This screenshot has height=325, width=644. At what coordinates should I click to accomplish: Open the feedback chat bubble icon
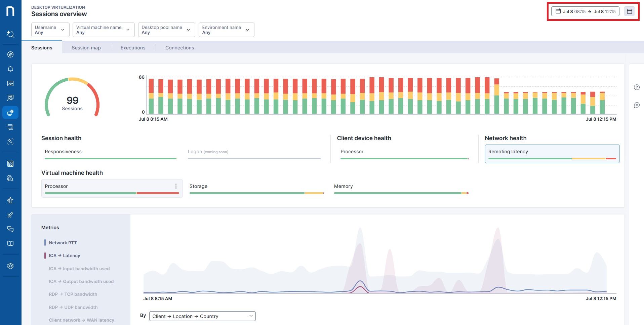[x=637, y=105]
